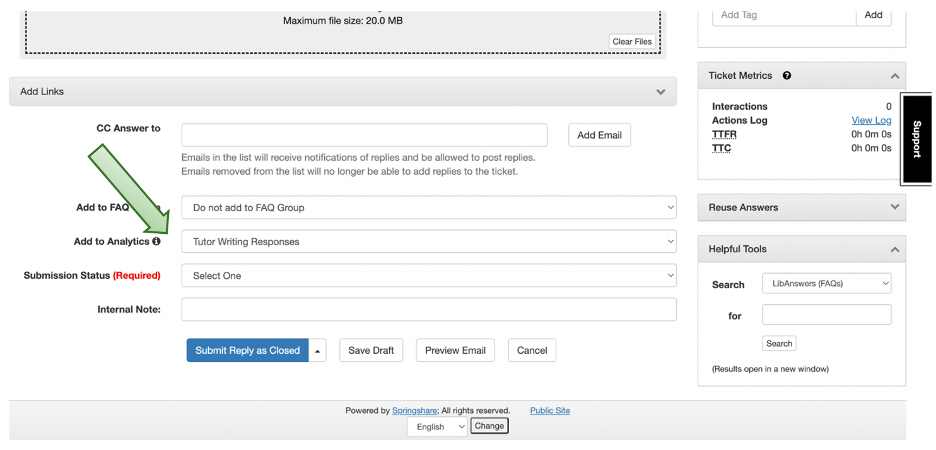Viewport: 936px width, 450px height.
Task: Collapse the Helpful Tools panel
Action: point(894,249)
